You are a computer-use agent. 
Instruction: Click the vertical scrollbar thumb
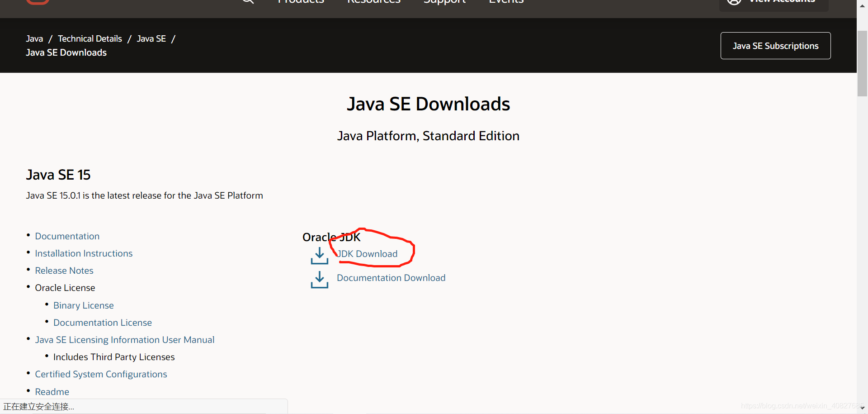tap(862, 63)
